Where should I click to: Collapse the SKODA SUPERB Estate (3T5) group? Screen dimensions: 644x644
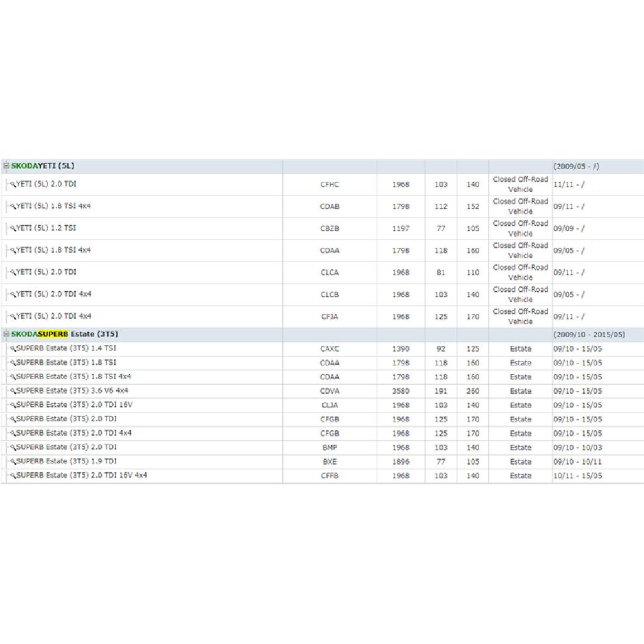pyautogui.click(x=6, y=334)
